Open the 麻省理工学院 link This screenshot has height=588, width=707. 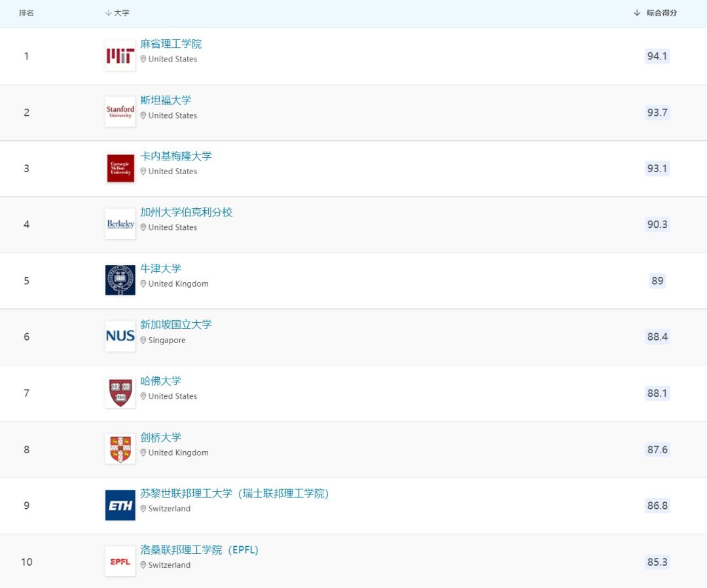pyautogui.click(x=171, y=44)
